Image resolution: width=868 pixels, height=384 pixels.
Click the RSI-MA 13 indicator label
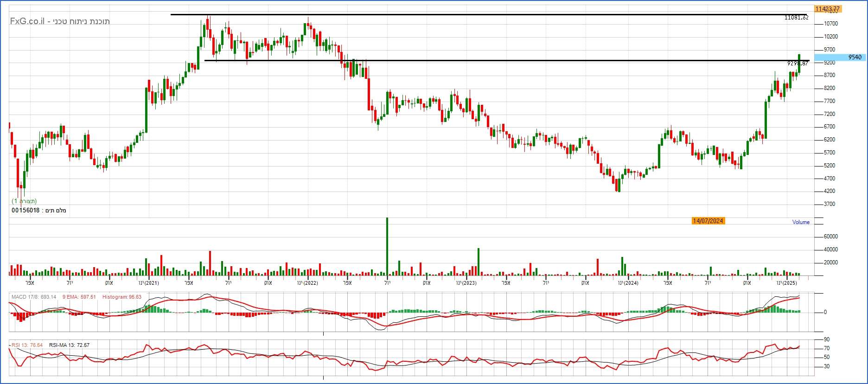(69, 345)
